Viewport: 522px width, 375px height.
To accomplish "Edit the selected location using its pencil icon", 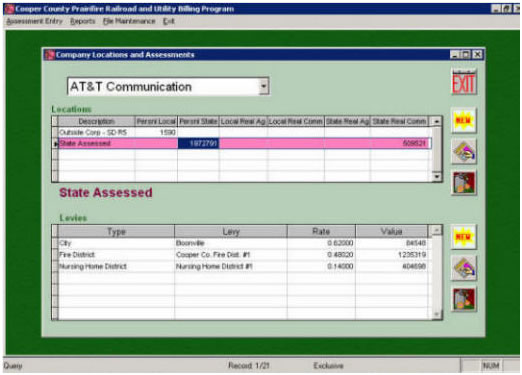I will [x=464, y=152].
